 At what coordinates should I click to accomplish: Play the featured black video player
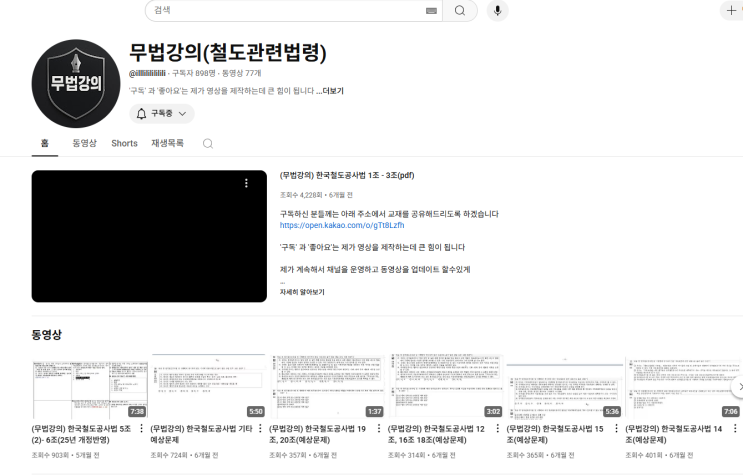coord(149,236)
